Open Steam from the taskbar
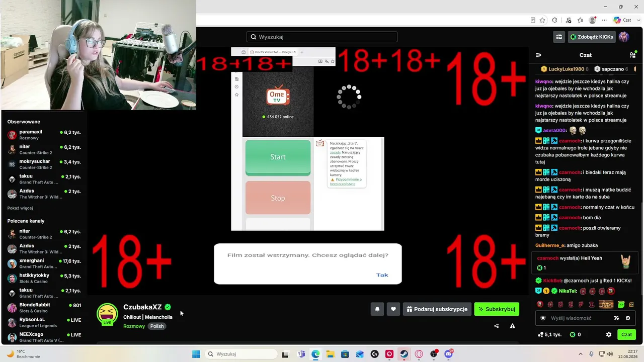 pos(404,354)
